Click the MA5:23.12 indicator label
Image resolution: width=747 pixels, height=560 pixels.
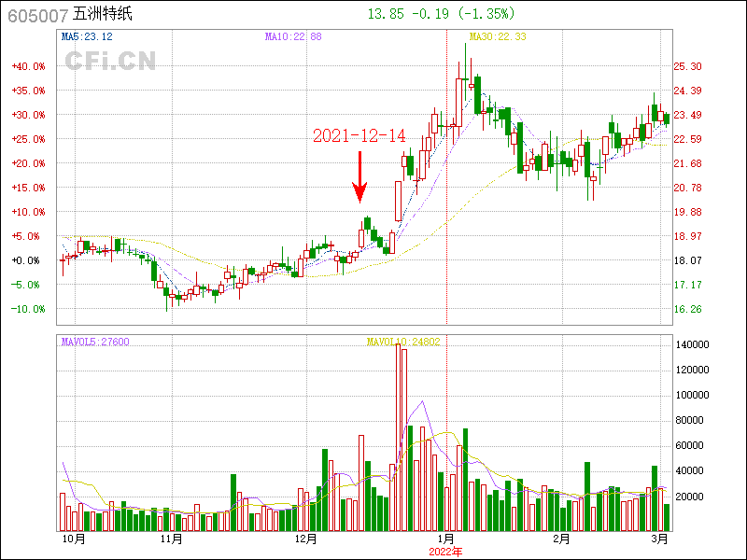coord(87,36)
